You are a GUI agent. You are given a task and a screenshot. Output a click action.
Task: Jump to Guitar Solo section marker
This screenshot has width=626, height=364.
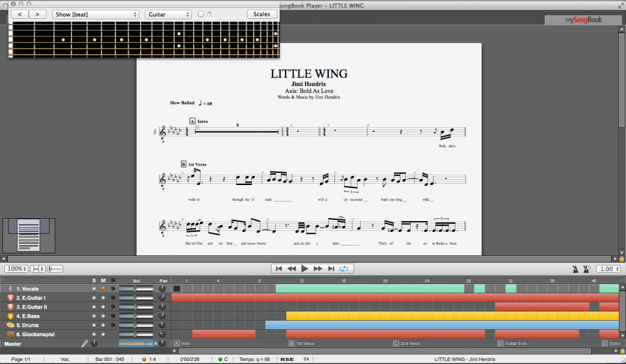tap(512, 343)
